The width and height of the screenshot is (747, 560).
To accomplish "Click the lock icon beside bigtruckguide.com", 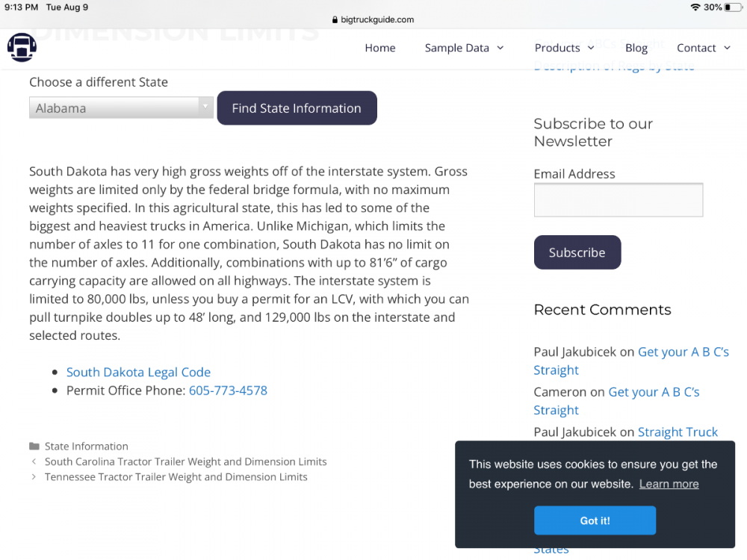I will coord(335,19).
